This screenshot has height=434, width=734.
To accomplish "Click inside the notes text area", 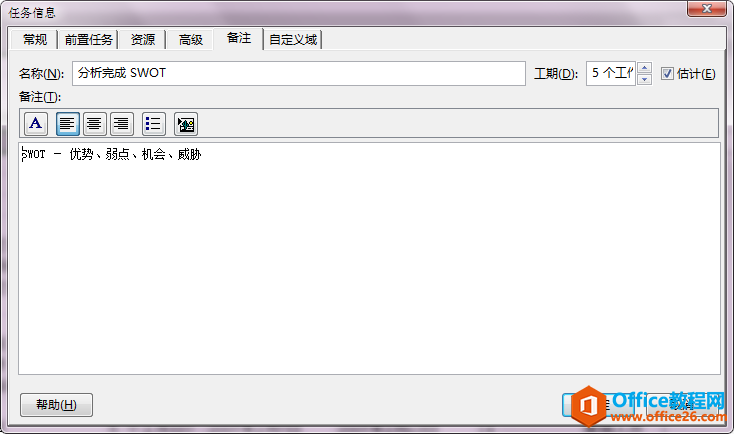I will pos(369,258).
